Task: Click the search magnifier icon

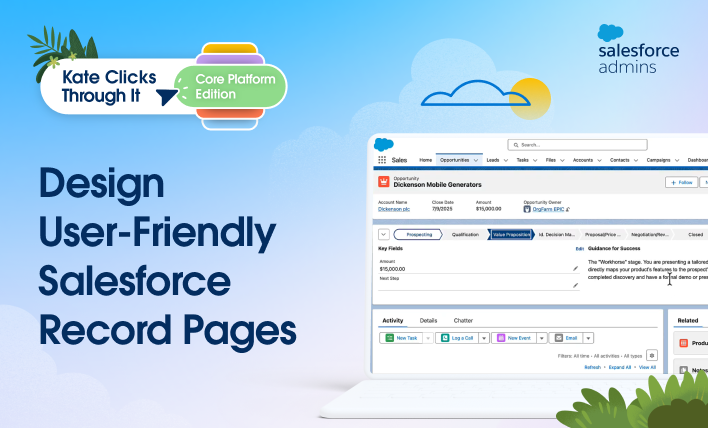Action: [x=516, y=145]
